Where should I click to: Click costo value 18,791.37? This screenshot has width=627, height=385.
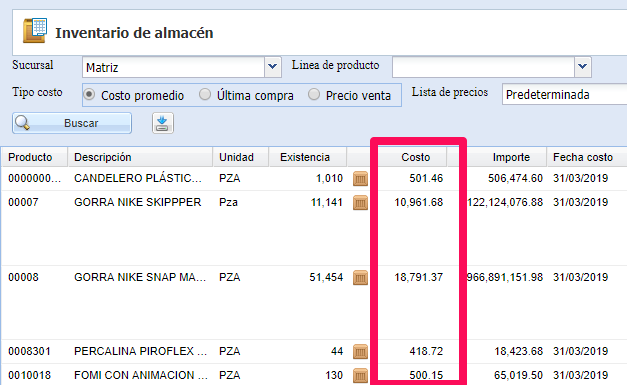pyautogui.click(x=419, y=277)
